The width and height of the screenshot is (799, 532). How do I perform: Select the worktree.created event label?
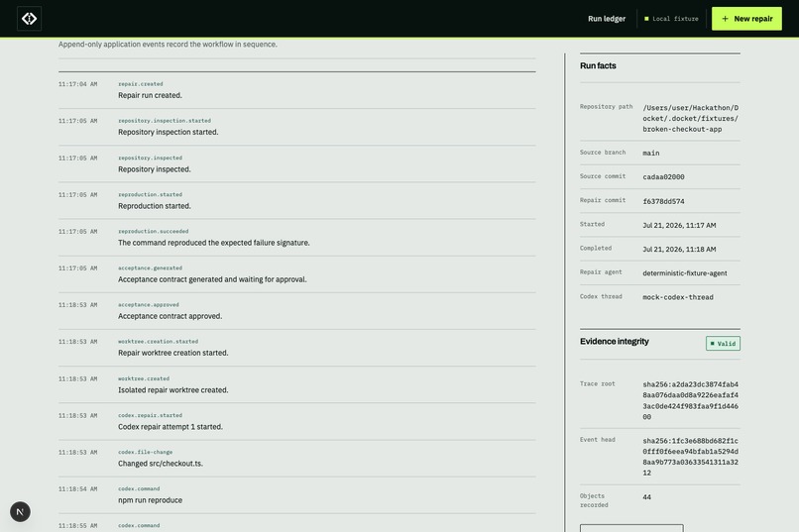[x=144, y=378]
